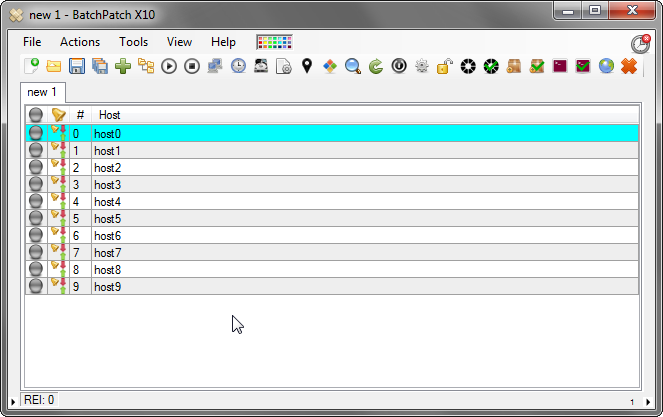
Task: Click the gray status circle for host9
Action: point(36,286)
